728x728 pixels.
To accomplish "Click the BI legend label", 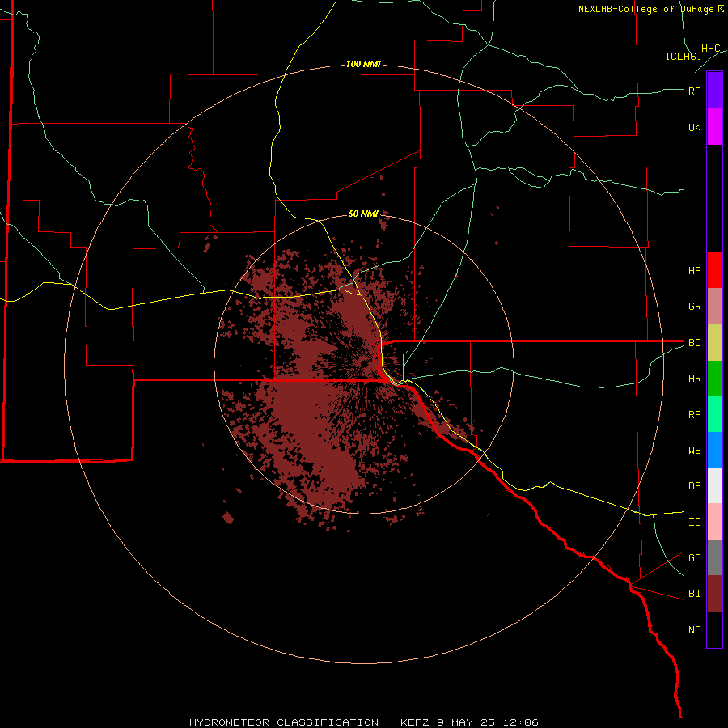I will [x=694, y=594].
